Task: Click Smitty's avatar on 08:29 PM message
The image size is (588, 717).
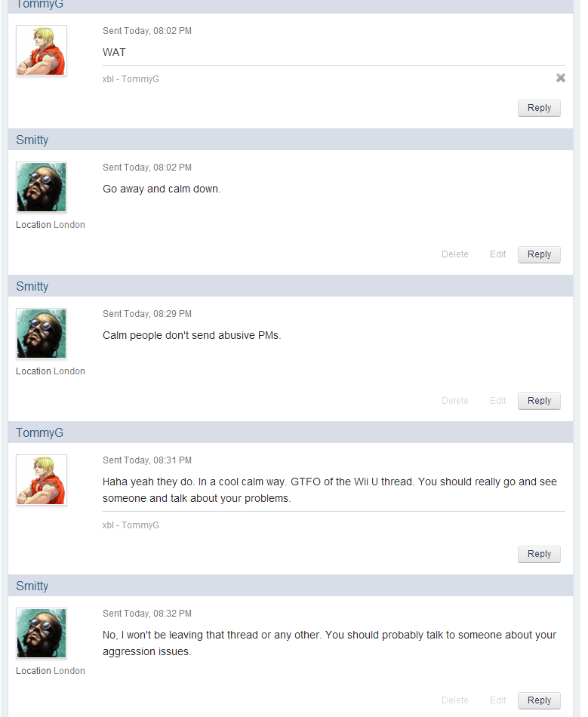Action: click(x=42, y=334)
